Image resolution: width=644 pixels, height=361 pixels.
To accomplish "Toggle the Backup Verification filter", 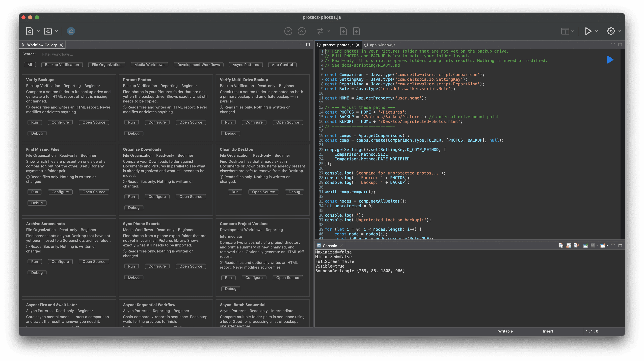I will tap(62, 65).
